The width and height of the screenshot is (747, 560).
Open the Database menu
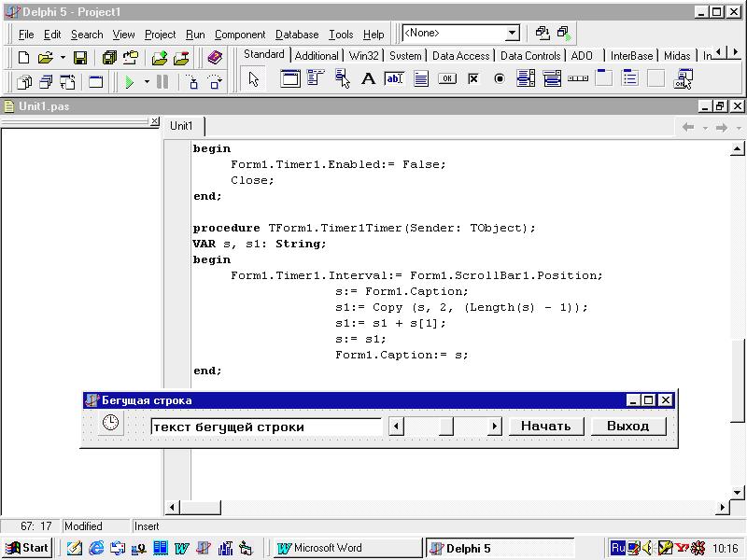297,35
